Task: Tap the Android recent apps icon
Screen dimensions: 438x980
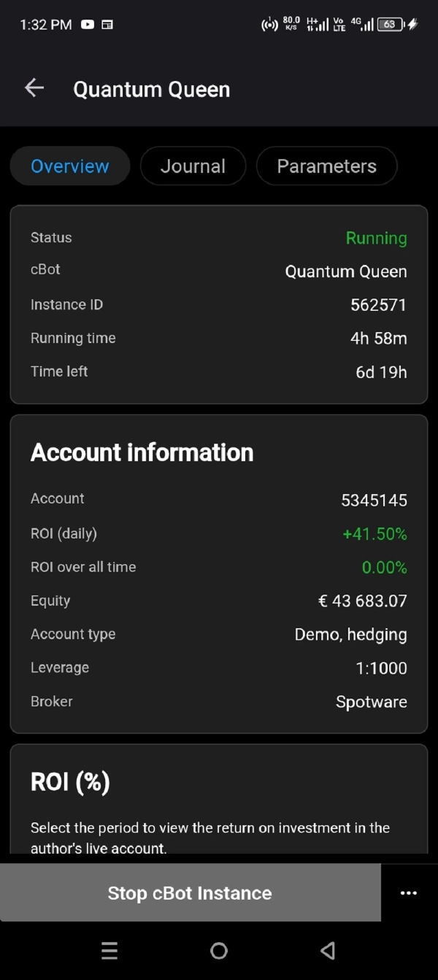Action: (x=109, y=950)
